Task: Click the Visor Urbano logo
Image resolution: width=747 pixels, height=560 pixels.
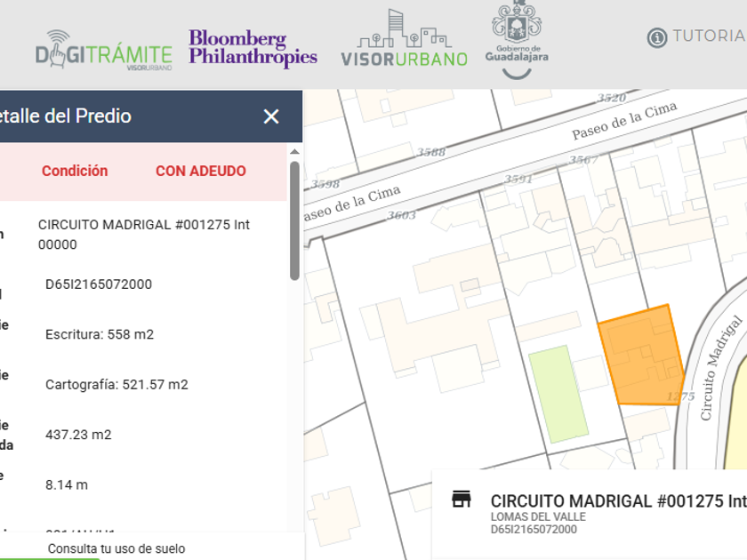Action: click(404, 38)
